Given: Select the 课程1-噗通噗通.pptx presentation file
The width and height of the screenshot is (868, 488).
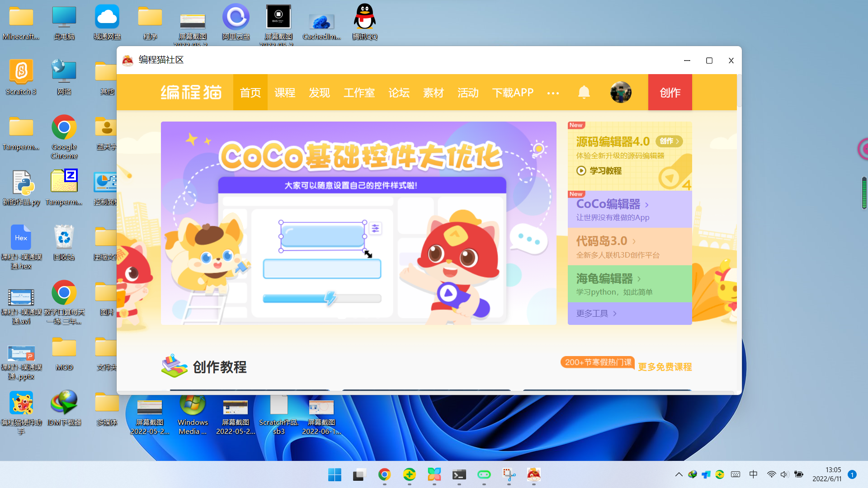Looking at the screenshot, I should 21,362.
